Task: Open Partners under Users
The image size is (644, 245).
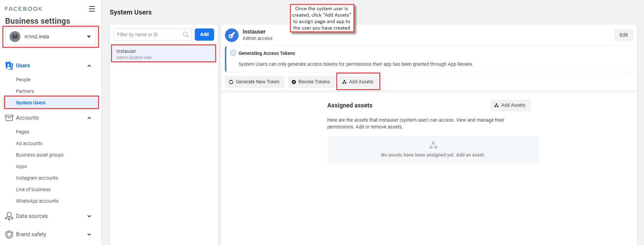Action: point(25,91)
